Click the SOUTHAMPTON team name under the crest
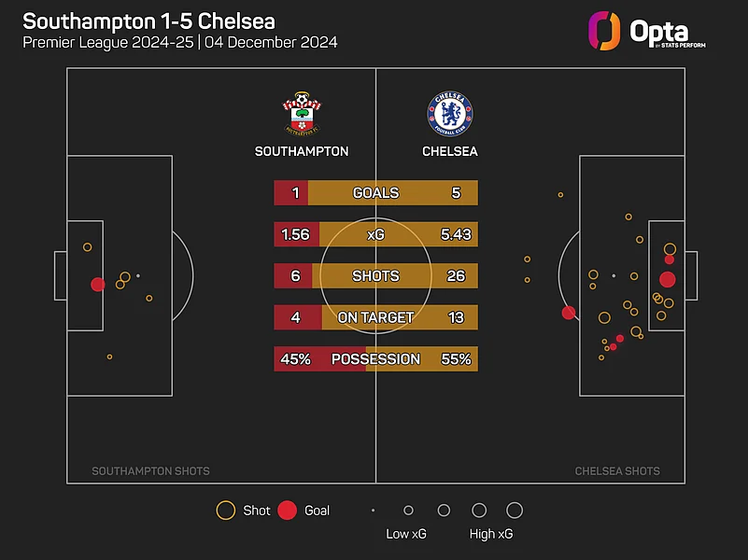Screen dimensions: 748x560 pyautogui.click(x=302, y=151)
